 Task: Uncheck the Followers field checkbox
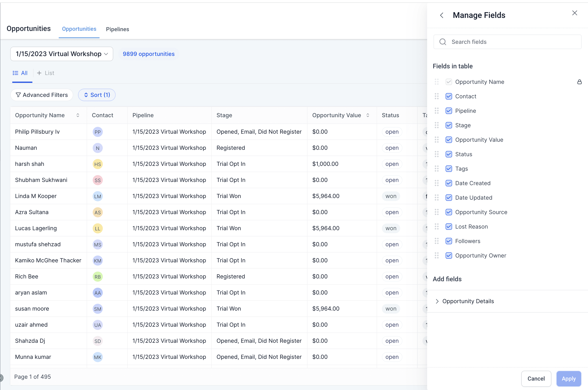[x=449, y=241]
